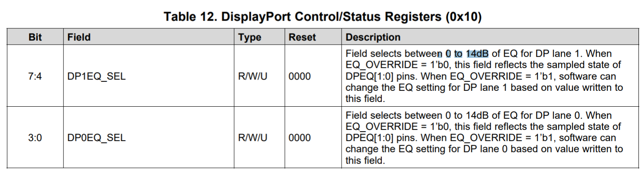Click the Type column header
This screenshot has width=644, height=180.
click(x=250, y=37)
